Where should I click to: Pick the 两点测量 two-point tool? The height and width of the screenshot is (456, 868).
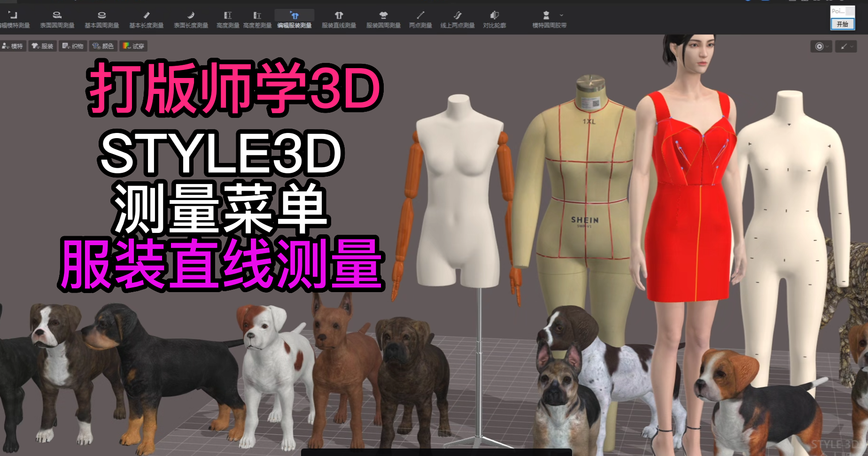(420, 20)
